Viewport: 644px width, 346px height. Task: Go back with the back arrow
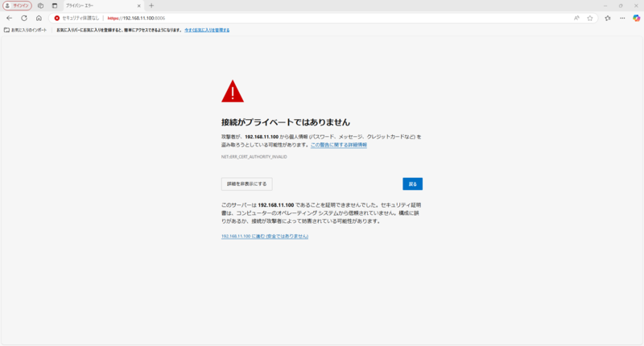pyautogui.click(x=9, y=18)
